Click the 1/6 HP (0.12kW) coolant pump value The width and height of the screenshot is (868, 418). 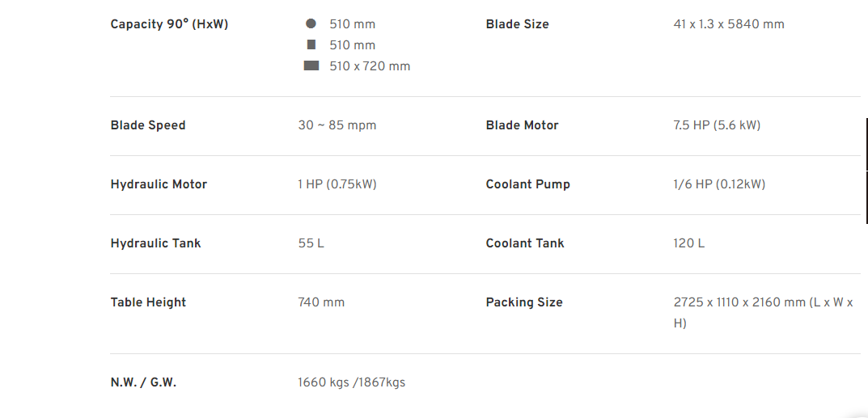coord(719,184)
